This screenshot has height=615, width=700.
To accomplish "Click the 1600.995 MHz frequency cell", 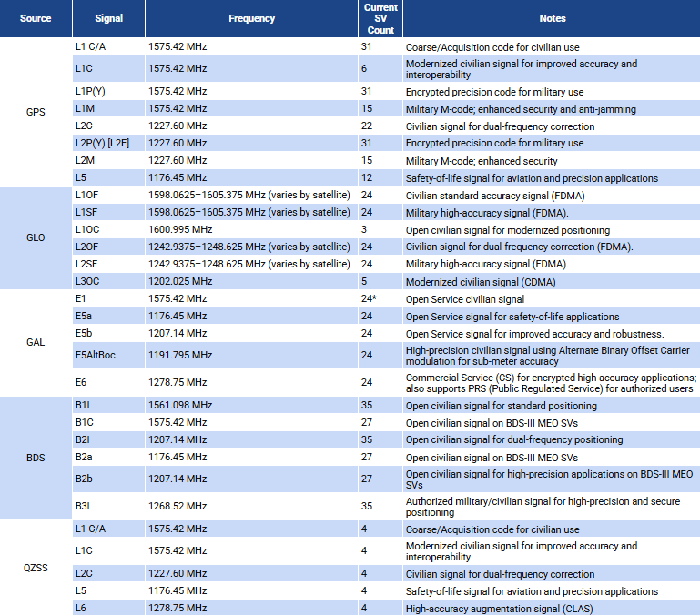I will (251, 229).
